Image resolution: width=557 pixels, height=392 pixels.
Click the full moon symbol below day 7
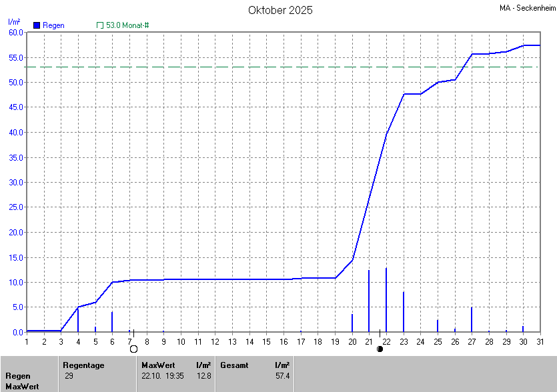133,349
